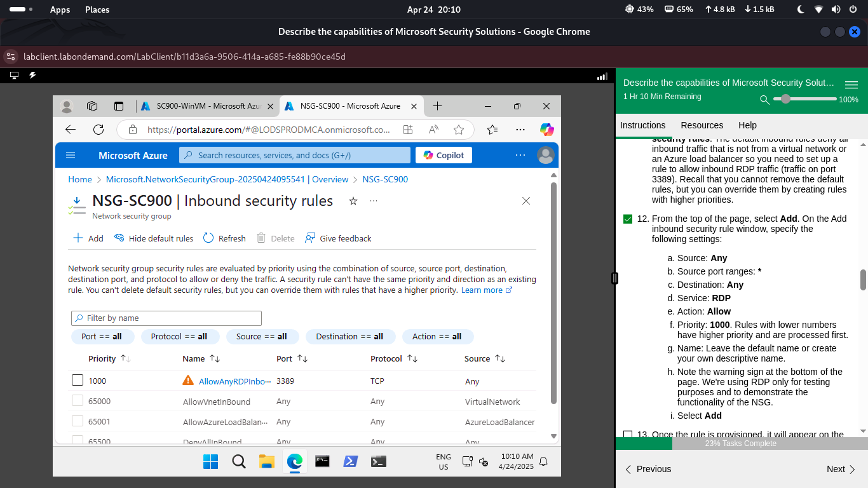Screen dimensions: 868x488
Task: Click the Filter by name field
Action: click(x=166, y=318)
